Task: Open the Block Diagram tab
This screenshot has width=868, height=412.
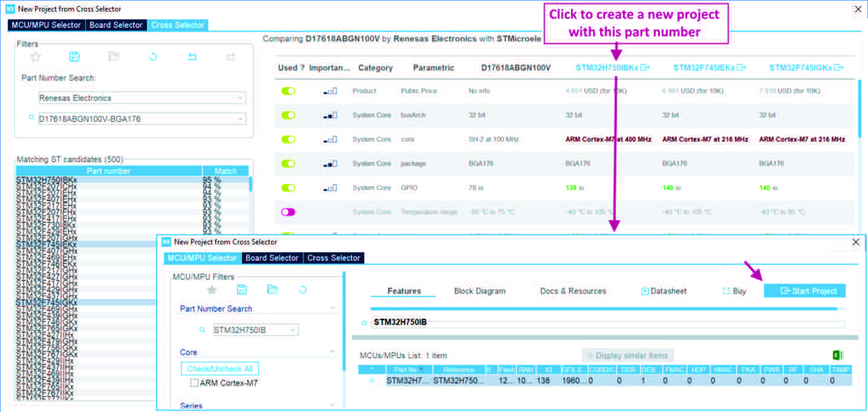Action: pos(480,291)
